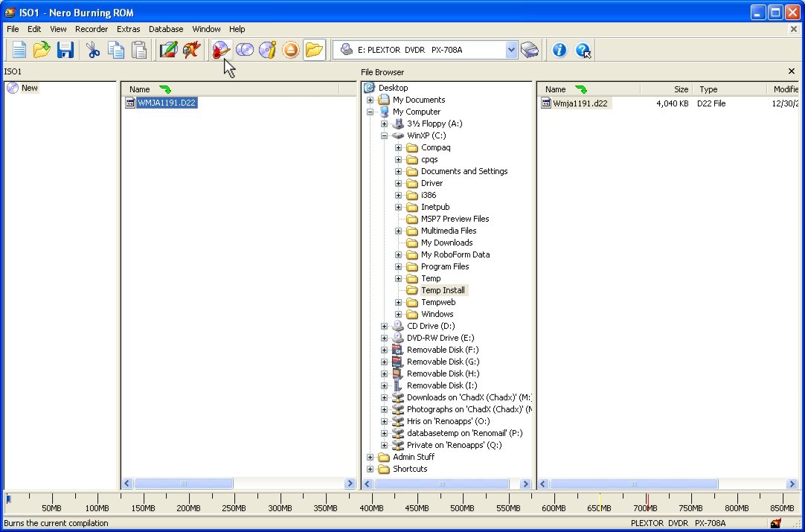
Task: Expand the 3½ Floppy (A:) node
Action: (x=384, y=124)
